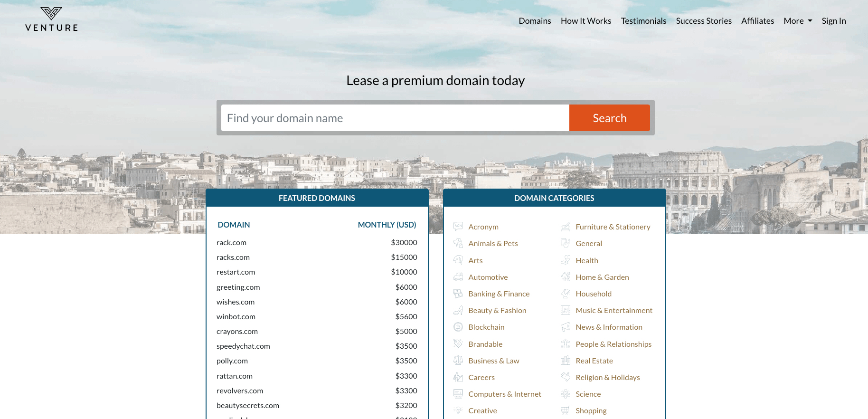868x419 pixels.
Task: Open the Domains nav item
Action: coord(535,21)
